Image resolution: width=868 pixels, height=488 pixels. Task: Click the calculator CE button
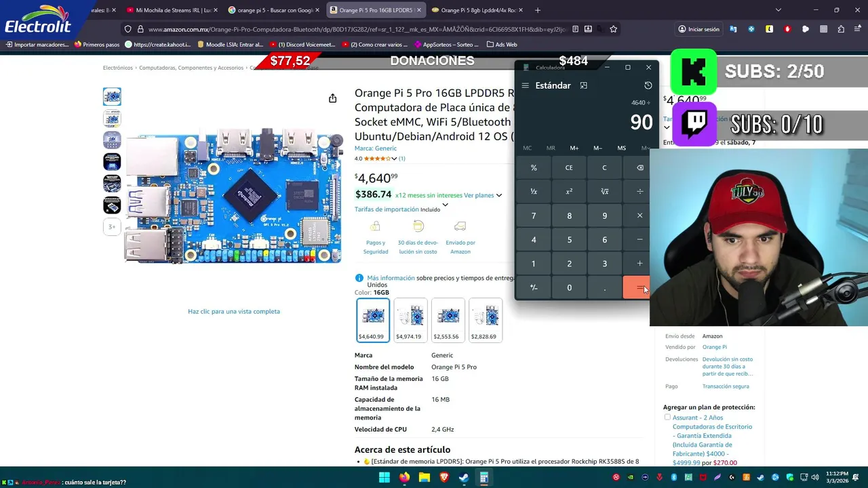(x=569, y=167)
